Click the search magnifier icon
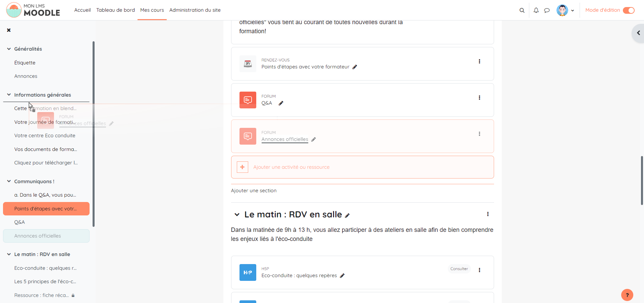The width and height of the screenshot is (644, 303). coord(522,10)
